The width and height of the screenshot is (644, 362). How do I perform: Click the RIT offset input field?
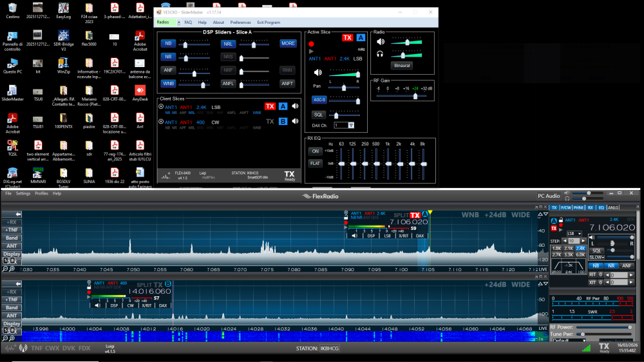coord(618,275)
